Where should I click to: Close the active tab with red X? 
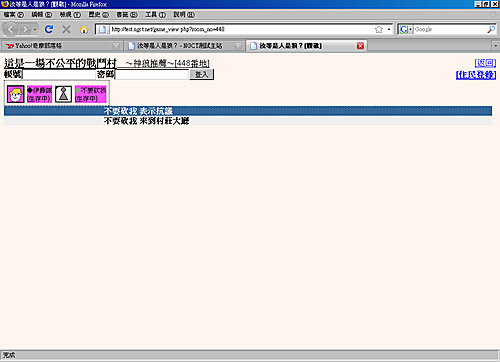tap(360, 46)
